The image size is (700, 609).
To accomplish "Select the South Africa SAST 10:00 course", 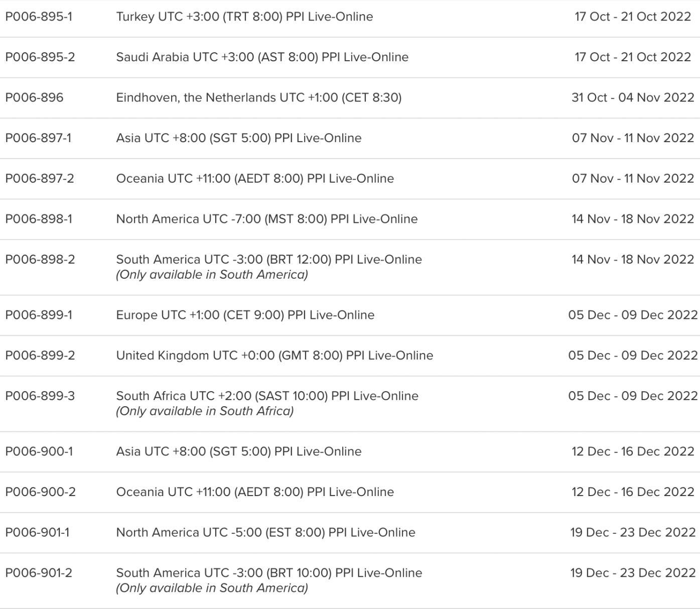I will coord(267,396).
